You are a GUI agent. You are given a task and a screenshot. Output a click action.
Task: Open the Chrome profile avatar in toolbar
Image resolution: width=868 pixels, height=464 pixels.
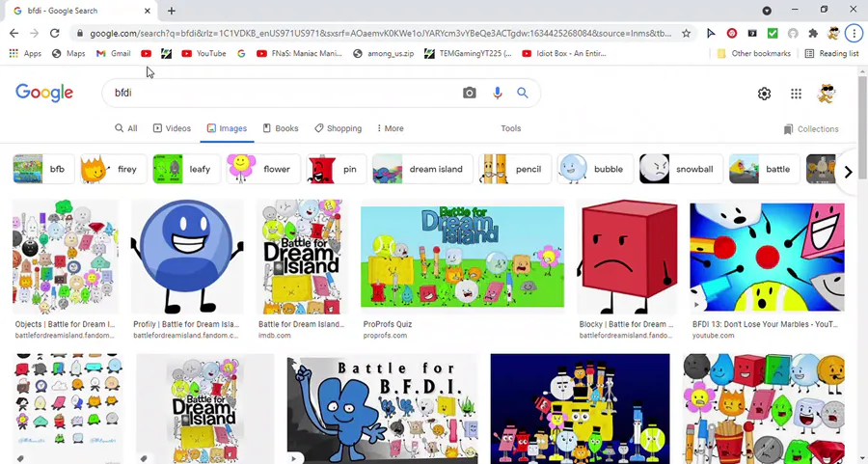(833, 33)
